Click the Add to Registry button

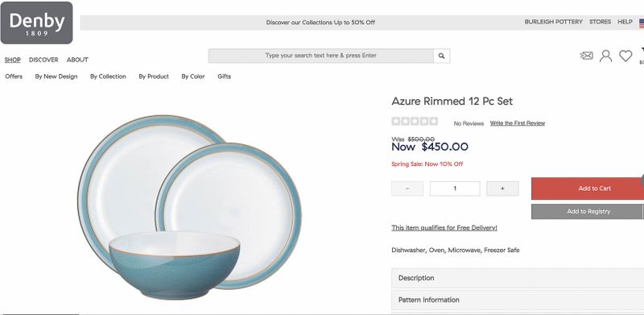coord(588,211)
